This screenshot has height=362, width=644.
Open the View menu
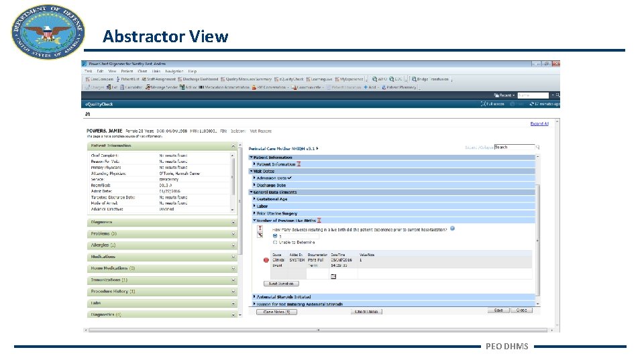(x=112, y=71)
